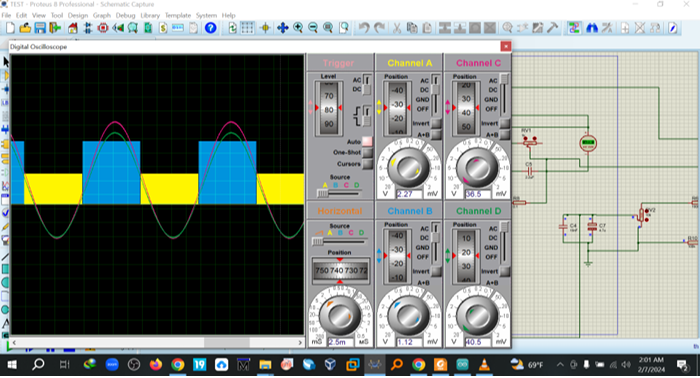This screenshot has height=378, width=700.
Task: Click the Redo arrow icon
Action: tap(379, 28)
